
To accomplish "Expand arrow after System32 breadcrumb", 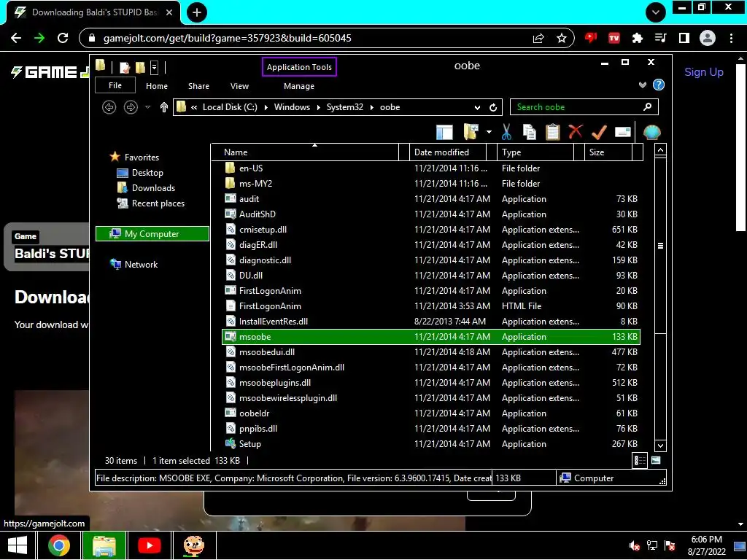I will pos(372,107).
